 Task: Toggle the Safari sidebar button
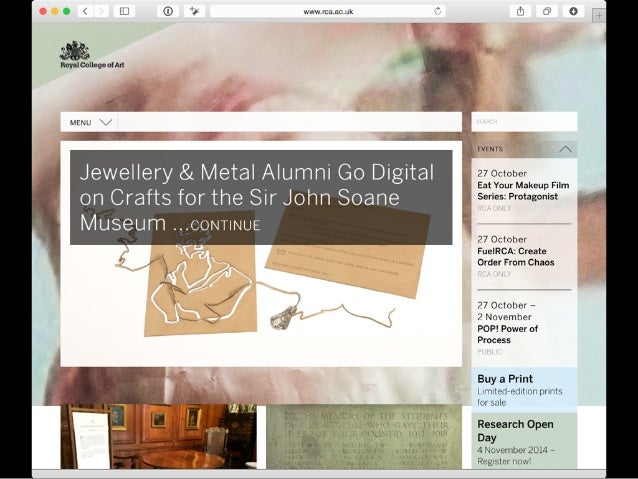[x=125, y=11]
